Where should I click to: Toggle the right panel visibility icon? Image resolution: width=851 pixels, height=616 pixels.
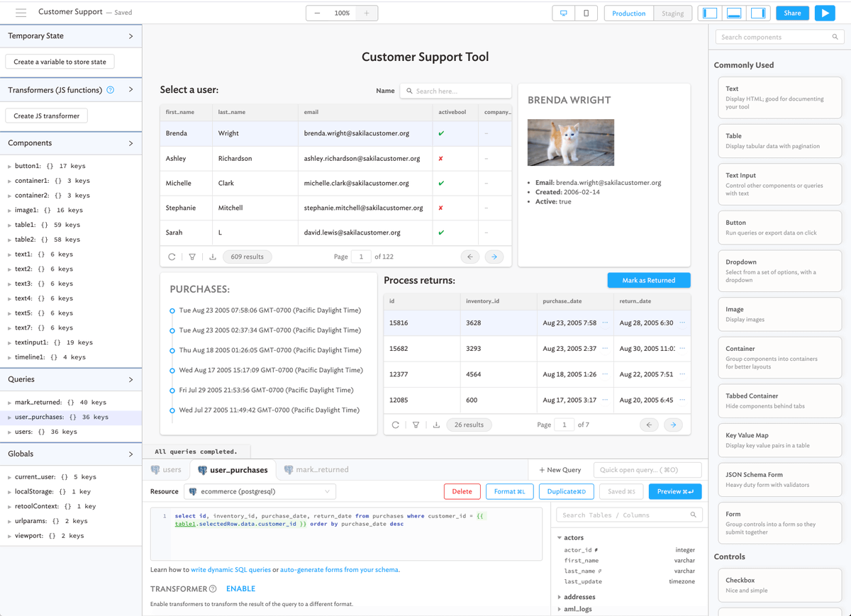[757, 13]
